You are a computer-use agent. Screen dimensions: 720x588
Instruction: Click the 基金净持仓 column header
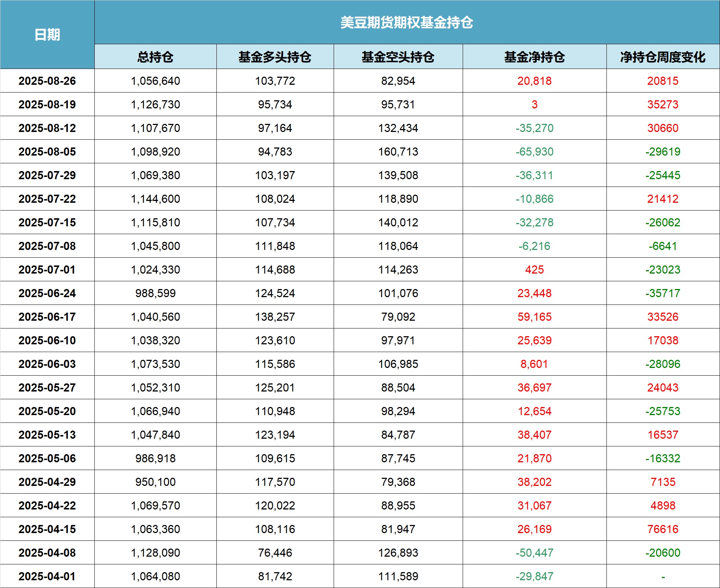tap(534, 57)
